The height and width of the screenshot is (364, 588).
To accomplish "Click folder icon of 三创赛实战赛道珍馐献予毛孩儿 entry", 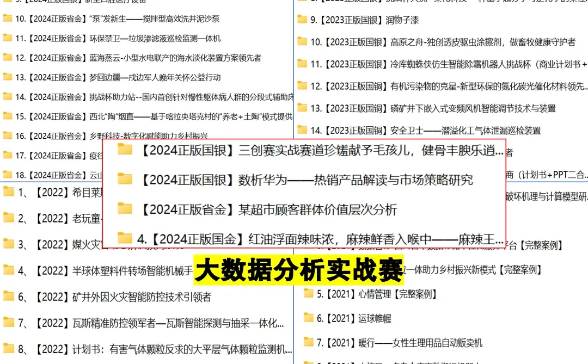I will [125, 150].
